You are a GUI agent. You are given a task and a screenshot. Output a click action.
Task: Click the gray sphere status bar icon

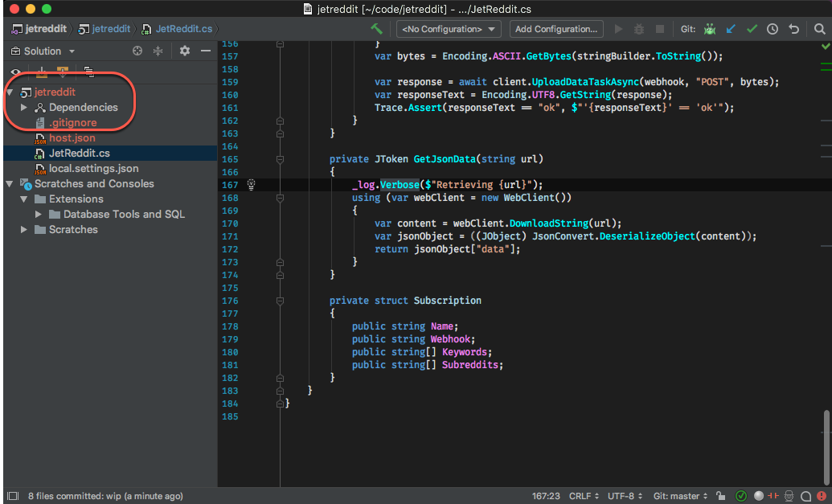[x=759, y=496]
